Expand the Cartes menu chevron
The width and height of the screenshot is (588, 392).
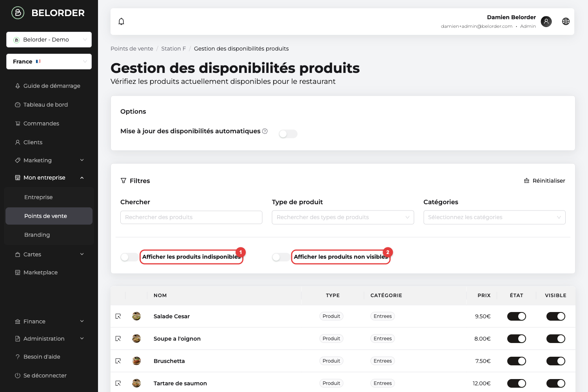(x=82, y=254)
